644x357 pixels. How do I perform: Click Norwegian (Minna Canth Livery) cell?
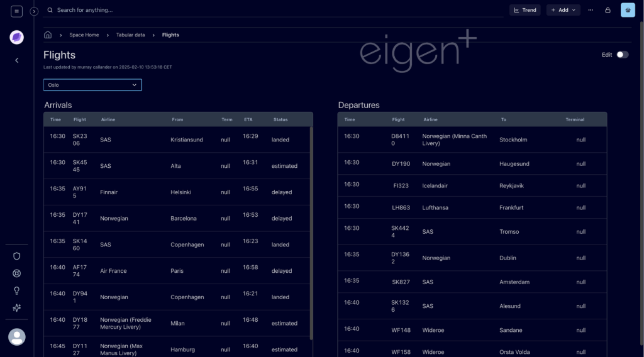pos(455,140)
